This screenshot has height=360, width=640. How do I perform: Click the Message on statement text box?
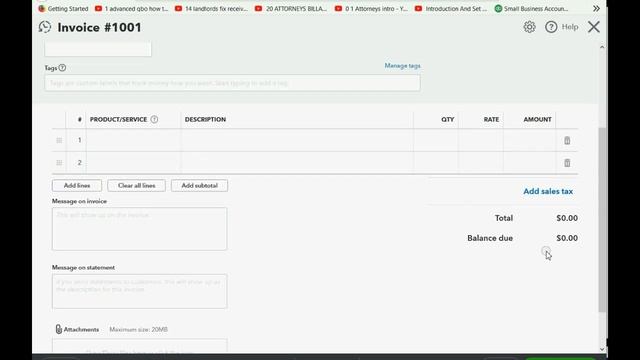139,291
